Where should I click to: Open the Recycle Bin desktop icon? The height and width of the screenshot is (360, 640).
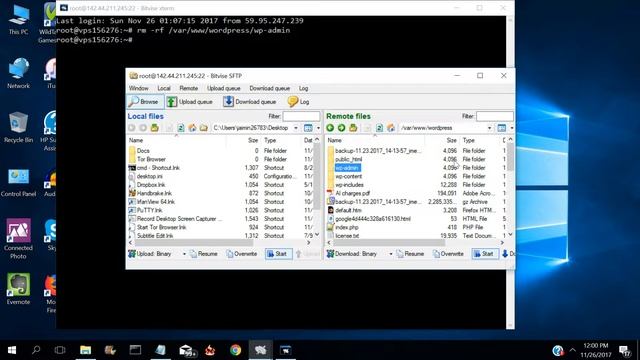tap(18, 128)
